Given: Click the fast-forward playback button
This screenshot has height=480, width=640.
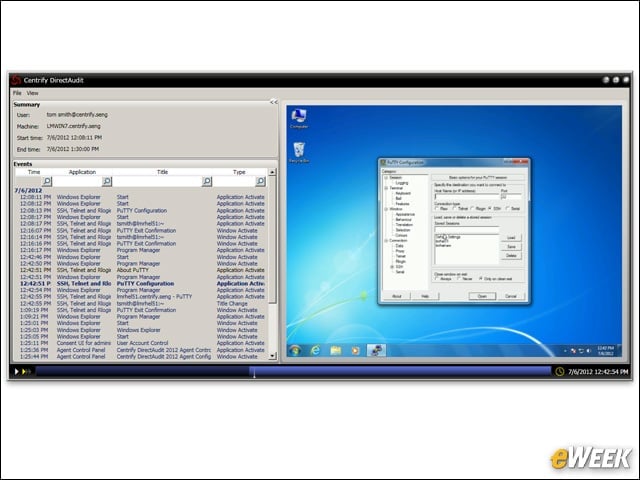Looking at the screenshot, I should point(26,371).
